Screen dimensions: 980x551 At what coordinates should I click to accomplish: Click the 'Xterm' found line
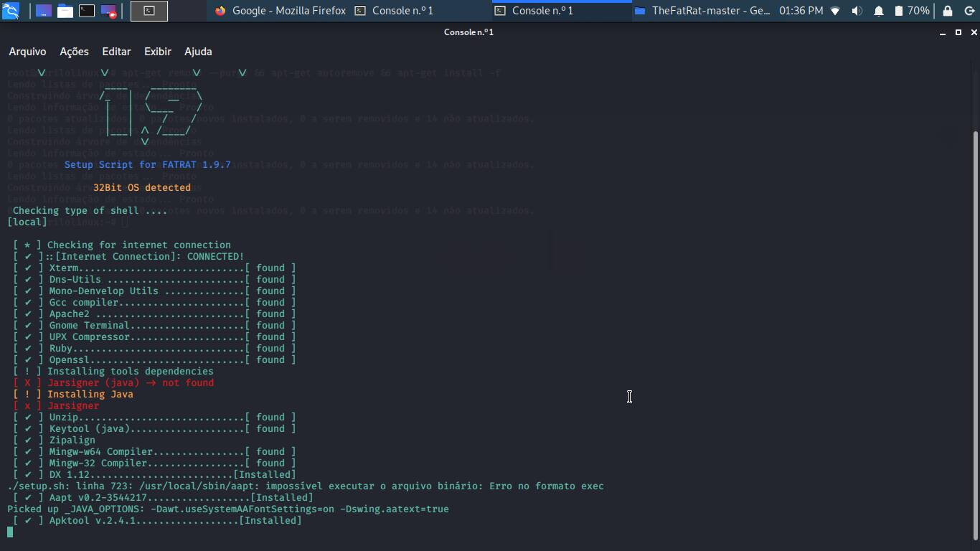click(154, 268)
